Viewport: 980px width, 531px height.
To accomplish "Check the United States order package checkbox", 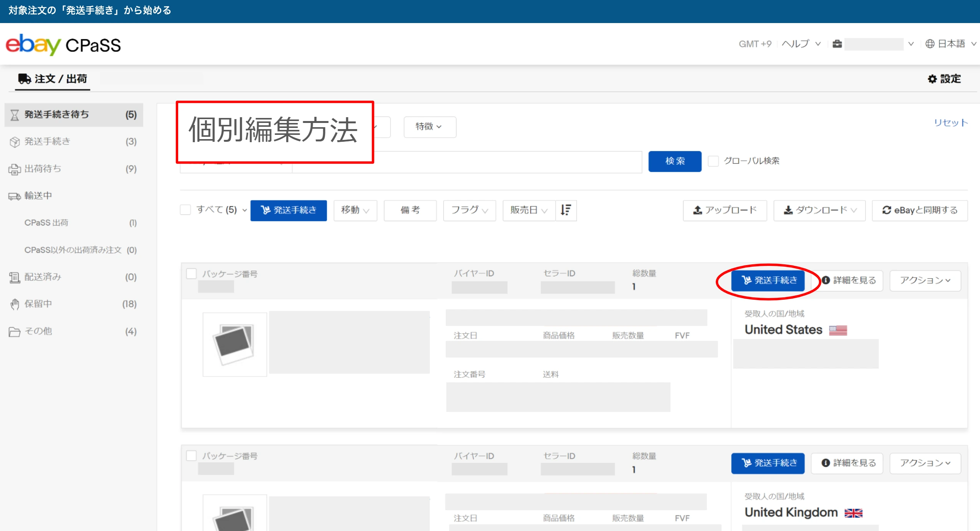I will point(191,274).
